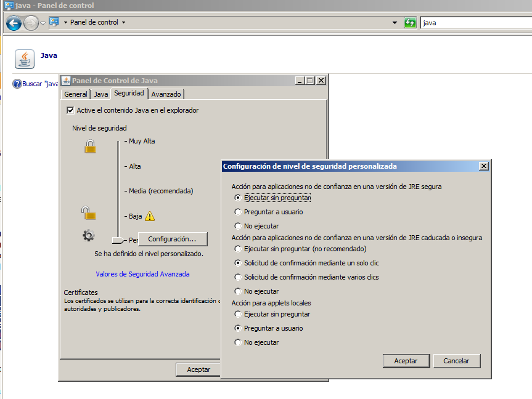
Task: Open 'Valores de Seguridad Avanzada' link
Action: tap(142, 274)
